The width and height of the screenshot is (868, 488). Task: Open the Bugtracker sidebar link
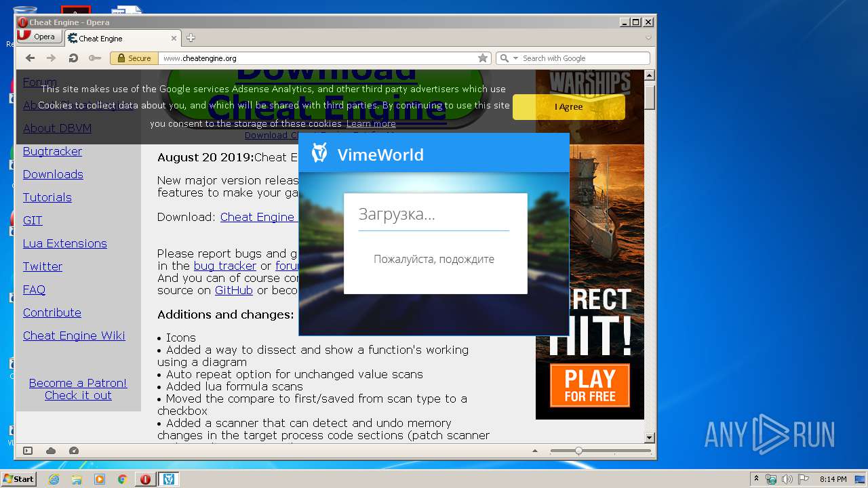[x=52, y=151]
